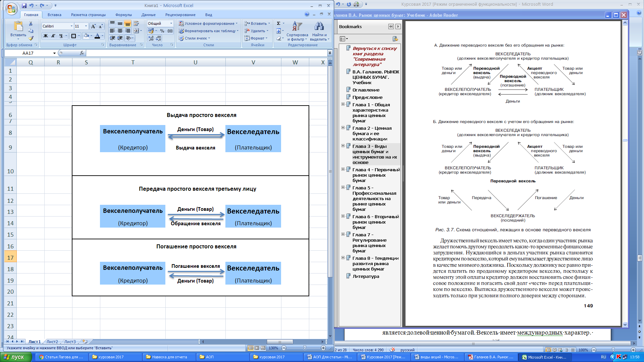644x362 pixels.
Task: Click Найти и выделить button
Action: click(319, 31)
